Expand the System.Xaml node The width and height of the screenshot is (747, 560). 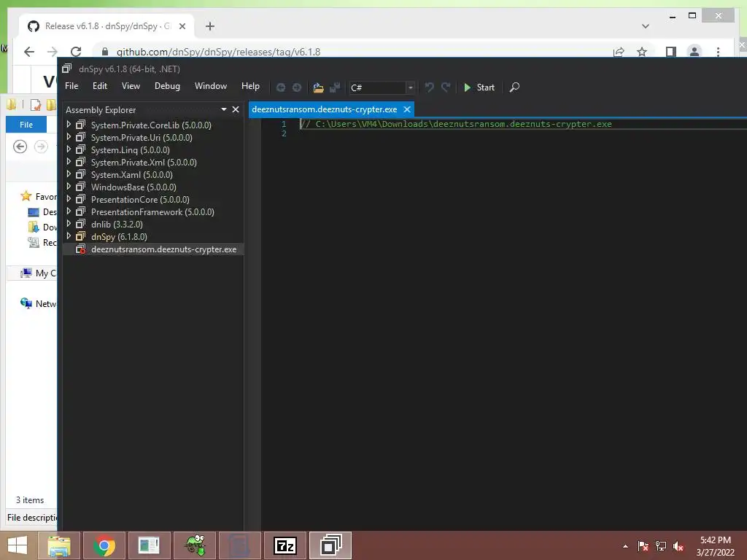pyautogui.click(x=69, y=174)
